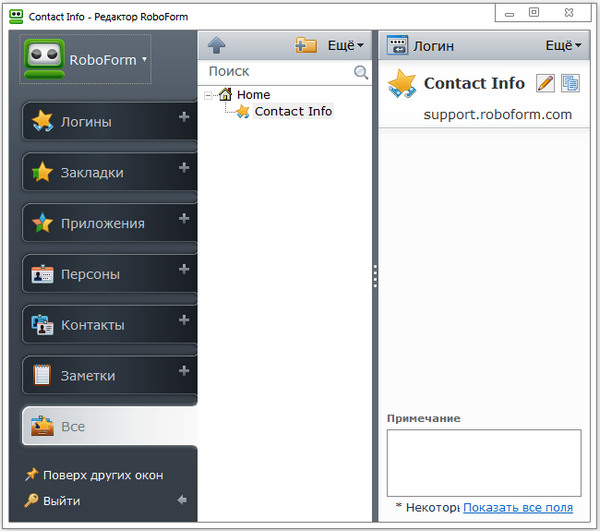The height and width of the screenshot is (531, 600).
Task: Click the search magnifier icon
Action: pos(361,72)
